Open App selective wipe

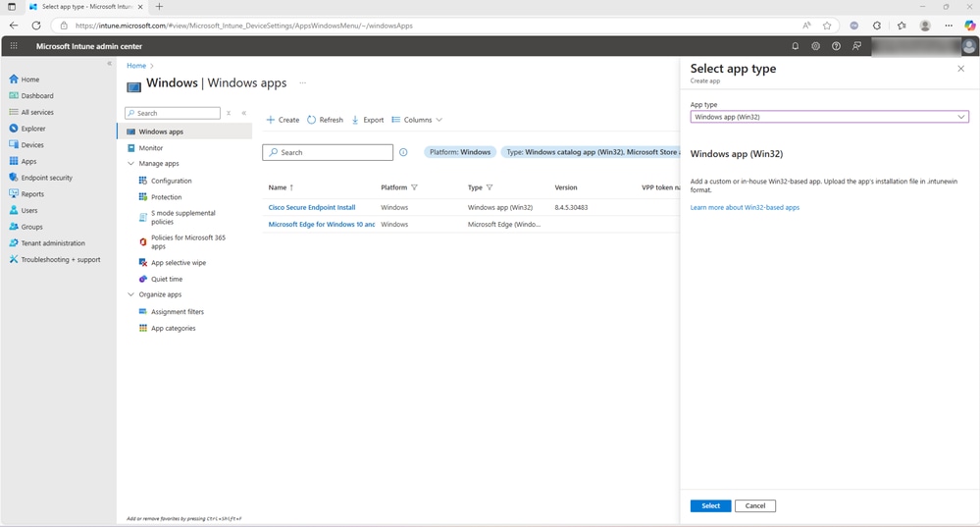(178, 263)
